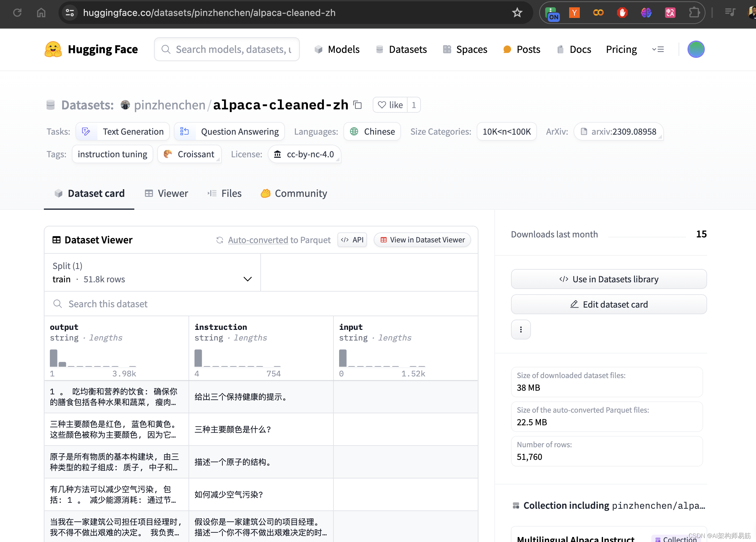756x542 pixels.
Task: Go to the browser home icon
Action: [41, 13]
